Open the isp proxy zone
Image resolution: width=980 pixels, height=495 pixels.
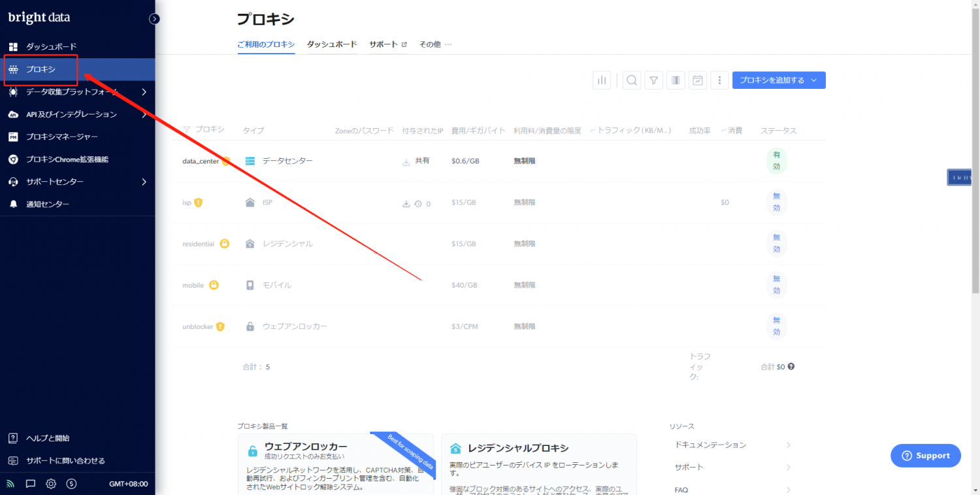point(187,203)
